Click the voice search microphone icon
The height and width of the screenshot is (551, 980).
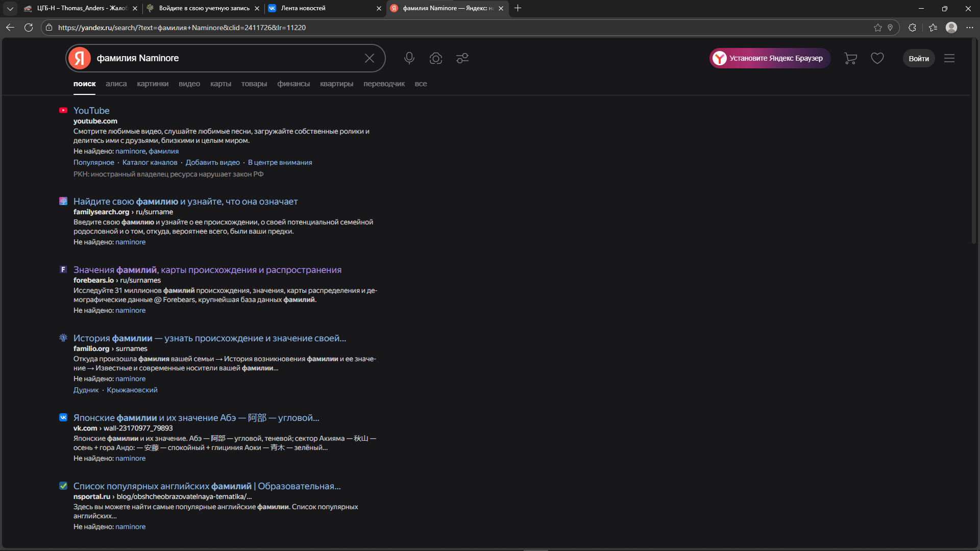pos(409,58)
